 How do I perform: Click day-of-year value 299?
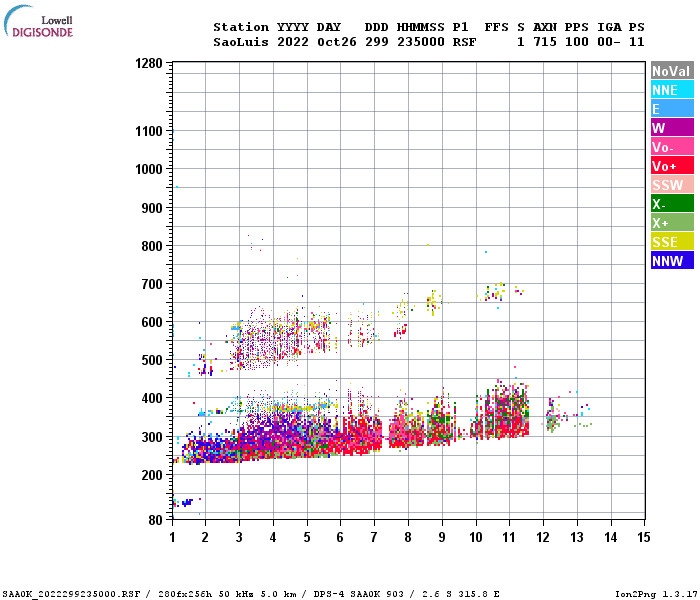pos(377,42)
